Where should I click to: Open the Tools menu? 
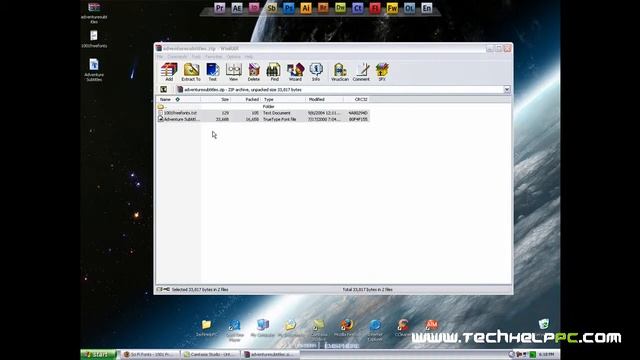coord(196,57)
